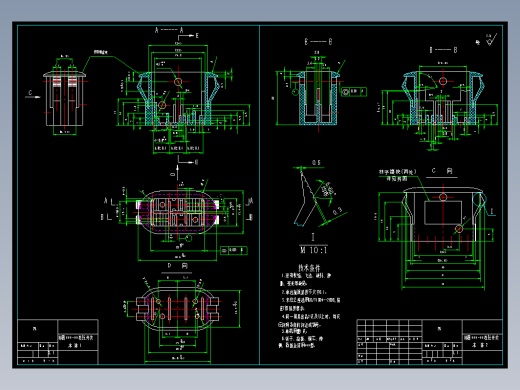Select the geometric tolerance frame below plan view
This screenshot has width=520, height=390.
234,250
